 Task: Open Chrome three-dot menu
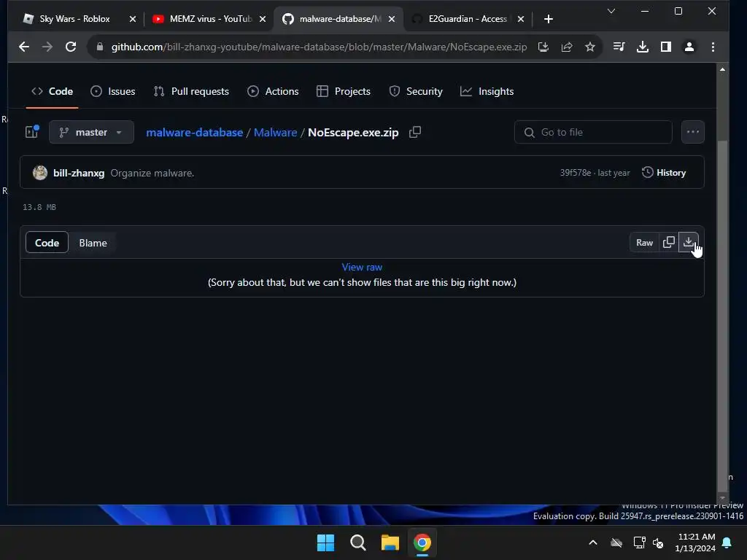click(x=713, y=47)
